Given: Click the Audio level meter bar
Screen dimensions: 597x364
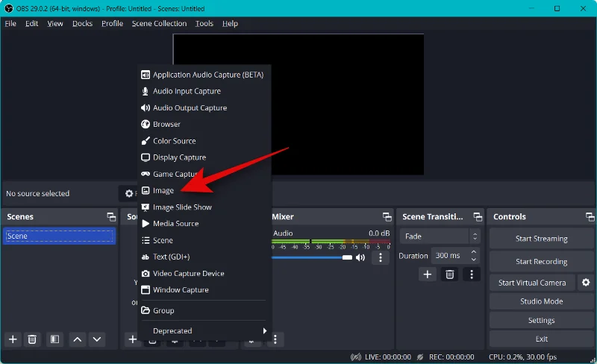Looking at the screenshot, I should pyautogui.click(x=331, y=242).
